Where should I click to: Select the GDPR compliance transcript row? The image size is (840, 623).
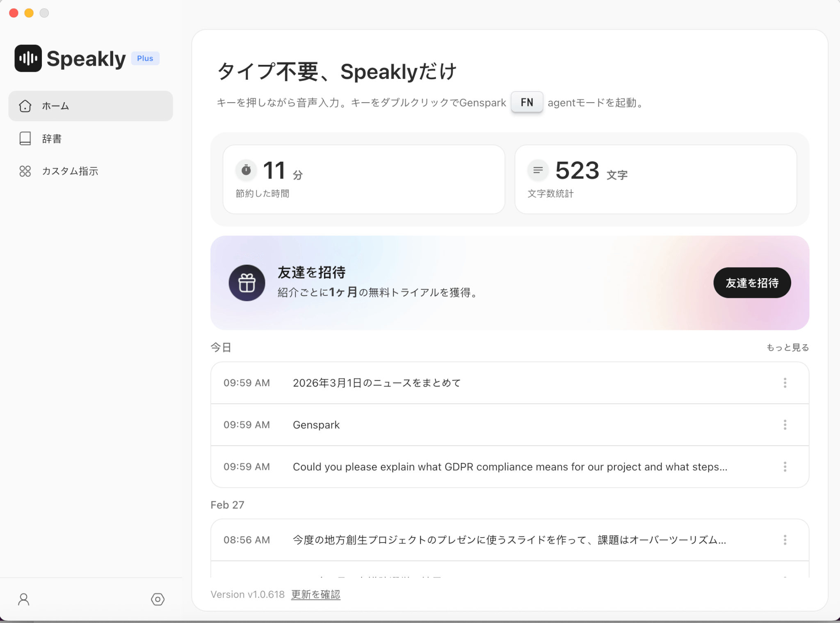[509, 467]
